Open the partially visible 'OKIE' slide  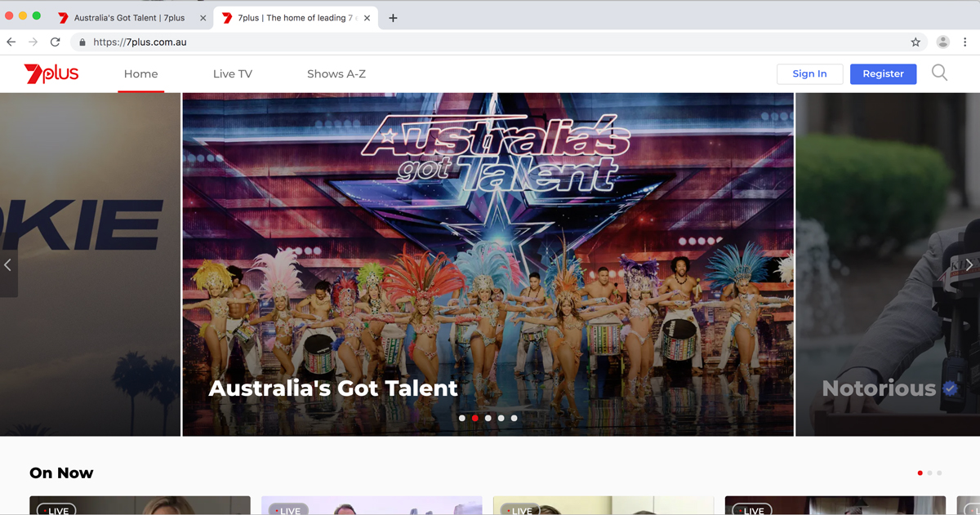pyautogui.click(x=90, y=264)
